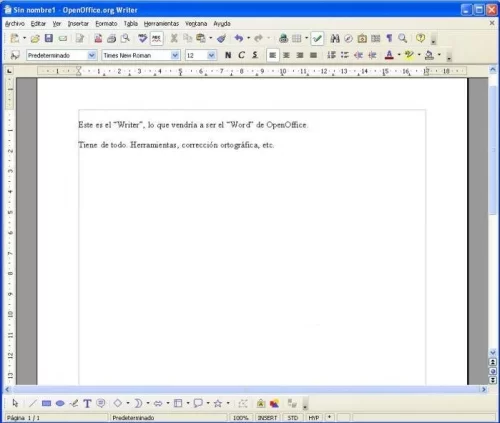This screenshot has height=423, width=500.
Task: Open the Editar menu
Action: [x=38, y=24]
